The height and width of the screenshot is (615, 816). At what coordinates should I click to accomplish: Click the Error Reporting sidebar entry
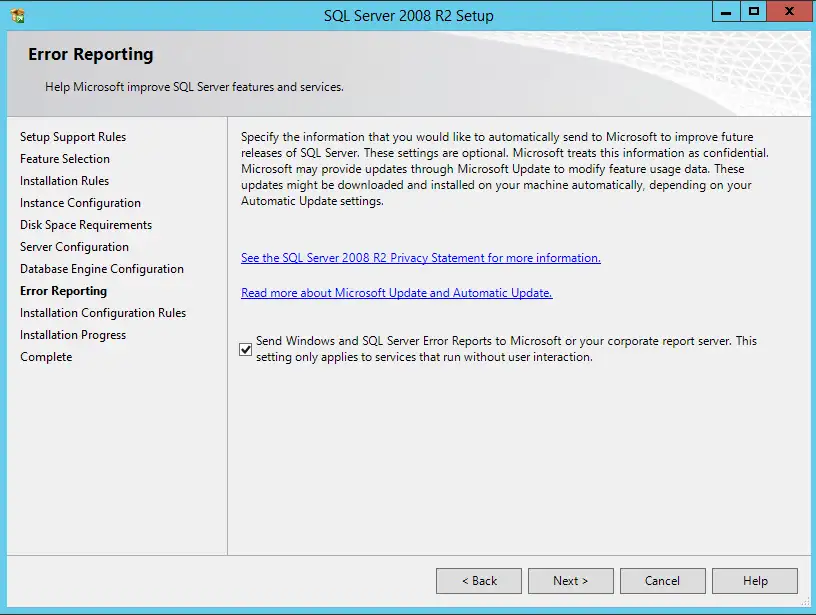(63, 291)
